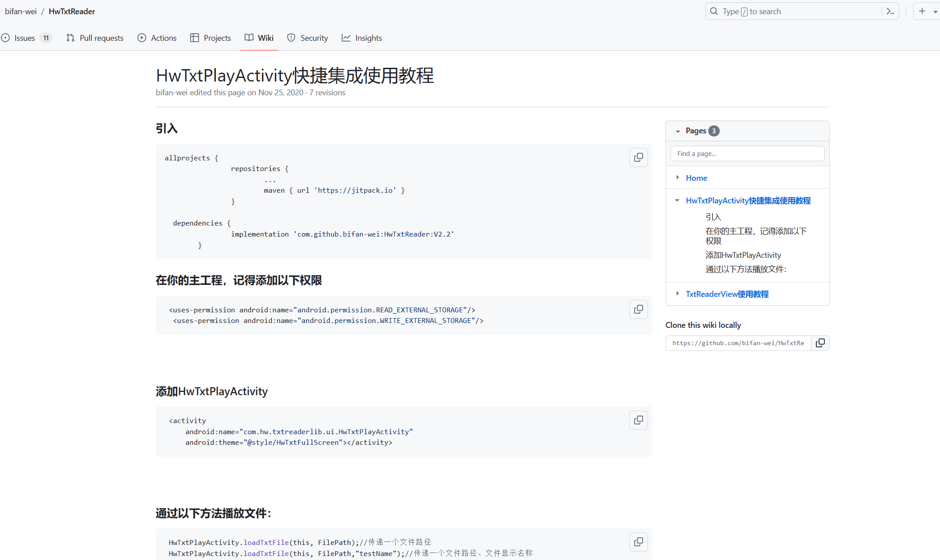Copy the allprojects gradle code block

[x=638, y=157]
